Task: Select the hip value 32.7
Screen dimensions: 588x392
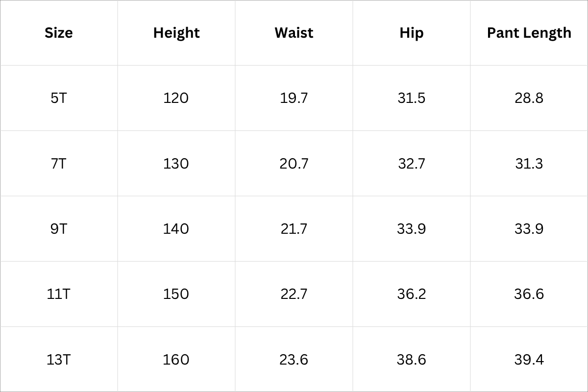Action: pyautogui.click(x=411, y=163)
